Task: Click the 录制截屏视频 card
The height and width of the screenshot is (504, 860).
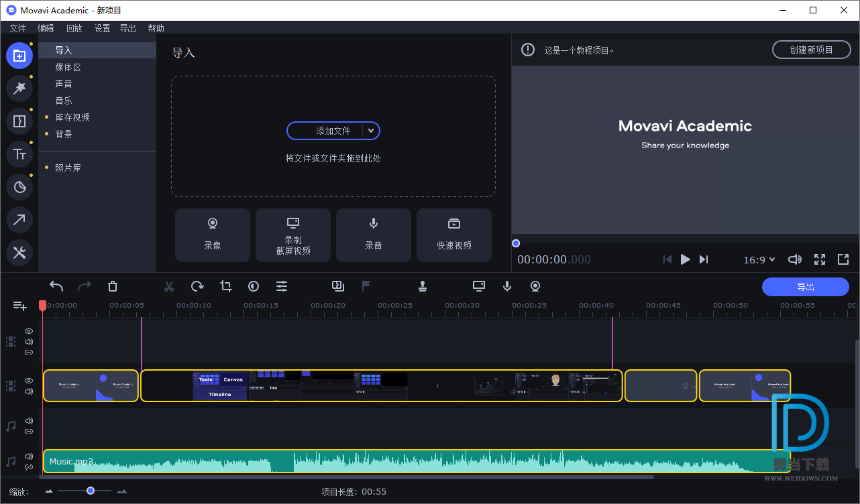Action: (x=293, y=235)
